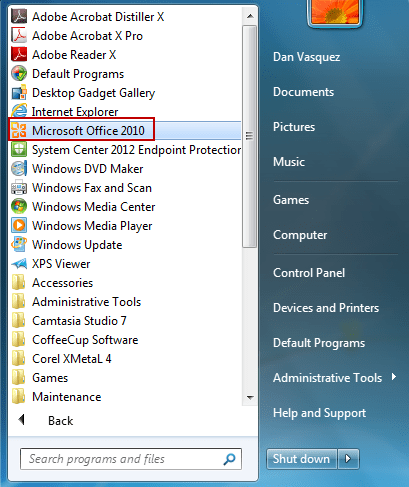Open Documents from the right pane
Image resolution: width=409 pixels, height=487 pixels.
coord(303,92)
